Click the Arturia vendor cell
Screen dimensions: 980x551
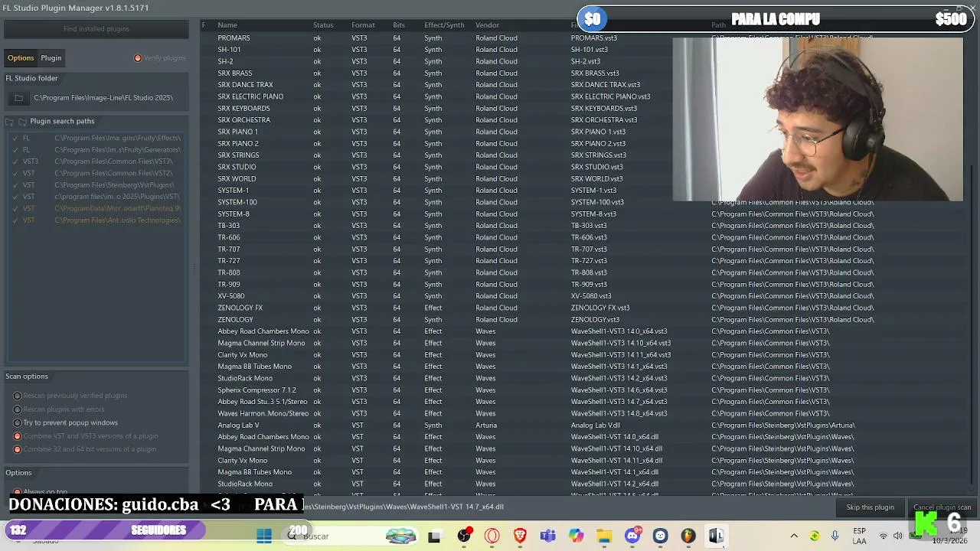click(x=486, y=425)
